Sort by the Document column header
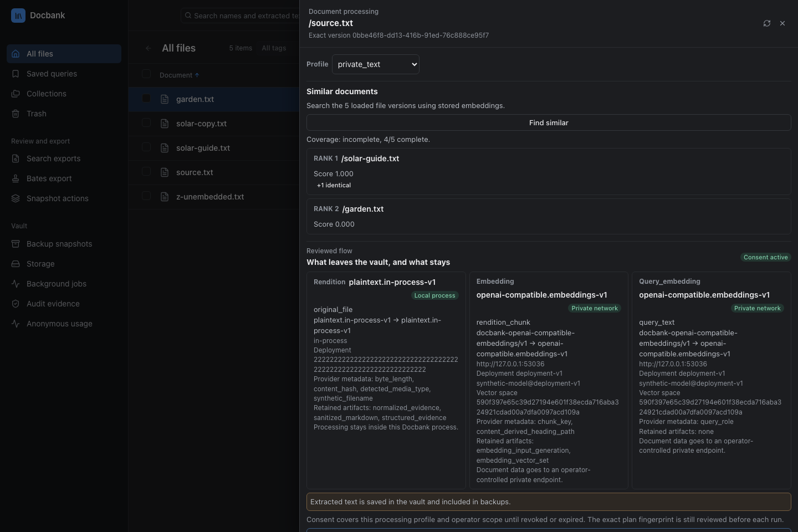798x532 pixels. [179, 75]
